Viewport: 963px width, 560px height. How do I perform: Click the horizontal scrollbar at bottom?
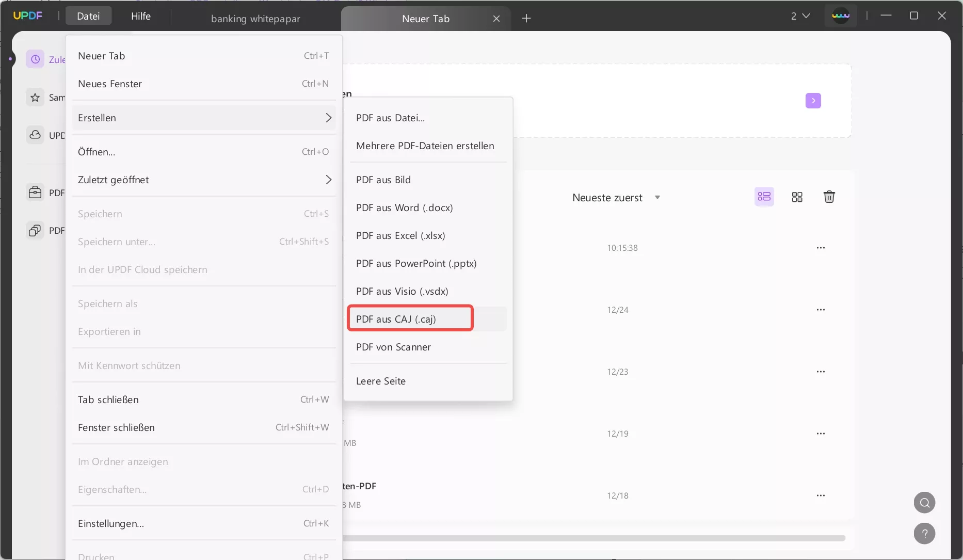pyautogui.click(x=593, y=538)
